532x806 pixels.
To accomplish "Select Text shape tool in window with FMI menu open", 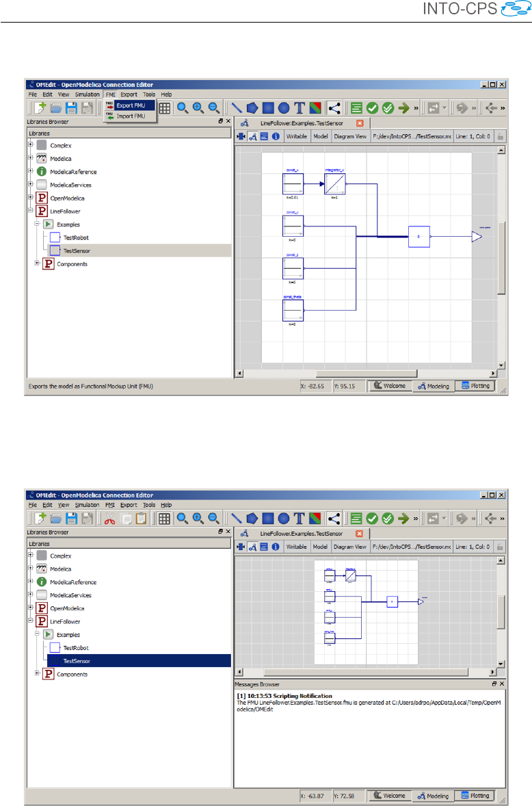I will click(x=300, y=108).
